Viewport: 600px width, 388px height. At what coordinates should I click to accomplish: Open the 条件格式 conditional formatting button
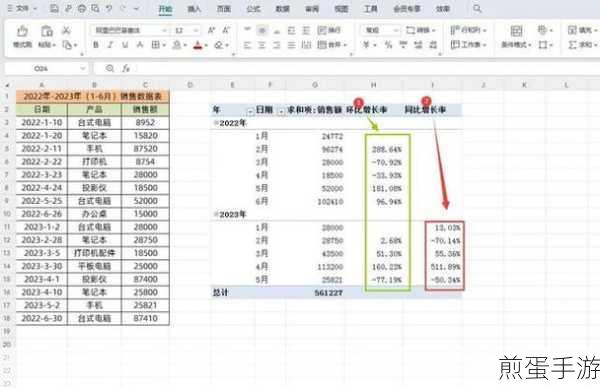(x=516, y=37)
